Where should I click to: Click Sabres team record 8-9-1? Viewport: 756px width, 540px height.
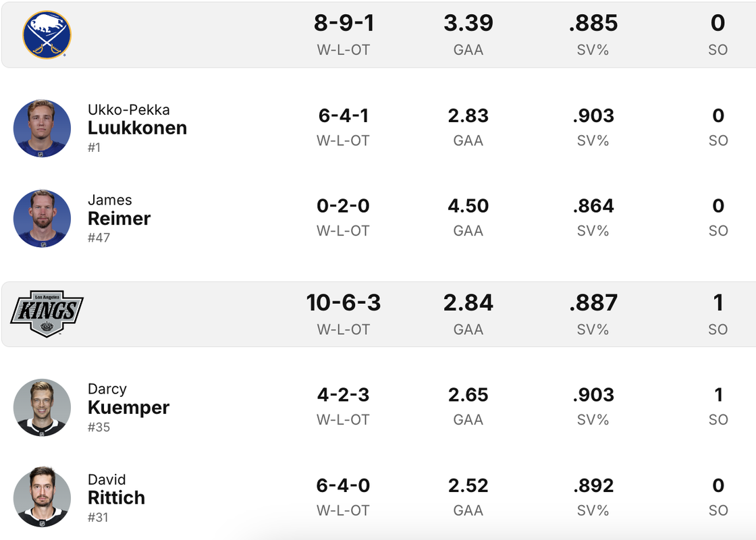(x=344, y=23)
